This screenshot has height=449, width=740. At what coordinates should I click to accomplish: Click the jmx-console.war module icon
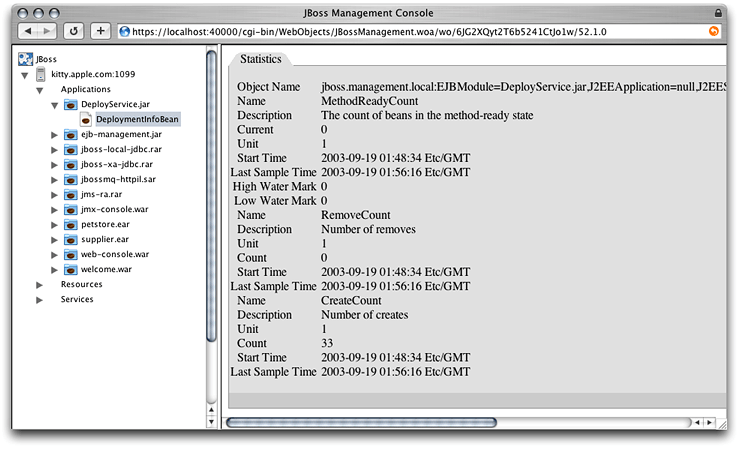click(70, 210)
